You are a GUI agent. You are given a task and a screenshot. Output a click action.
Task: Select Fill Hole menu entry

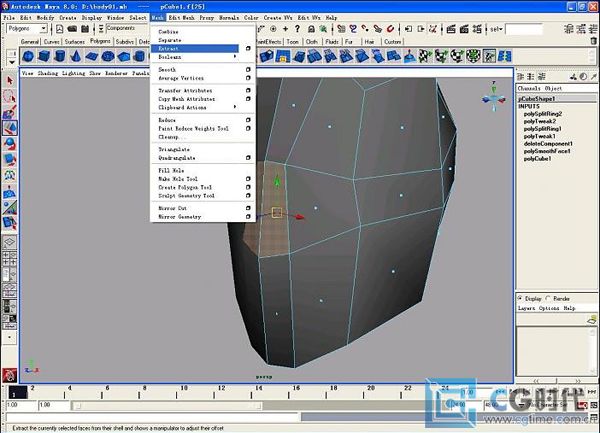(x=171, y=170)
